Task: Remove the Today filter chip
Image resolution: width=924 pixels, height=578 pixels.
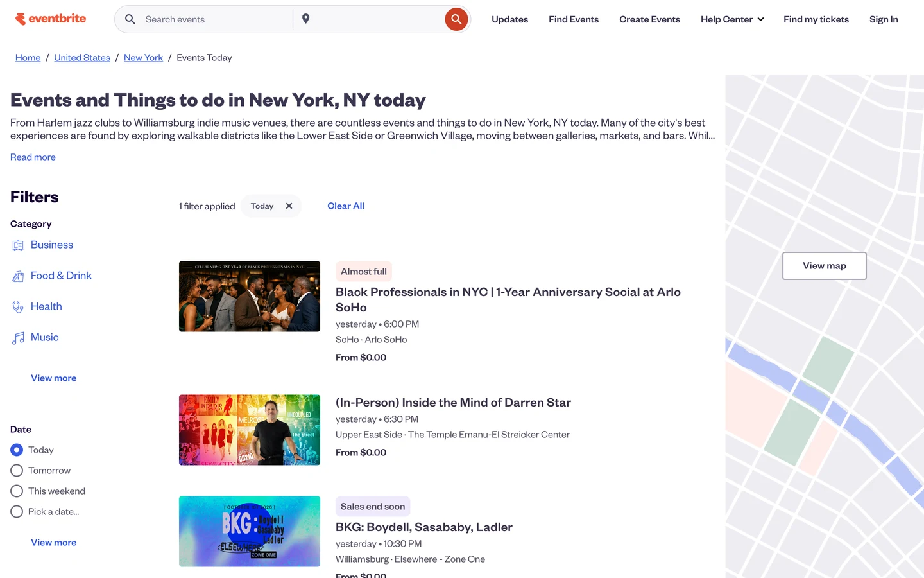Action: [x=289, y=206]
